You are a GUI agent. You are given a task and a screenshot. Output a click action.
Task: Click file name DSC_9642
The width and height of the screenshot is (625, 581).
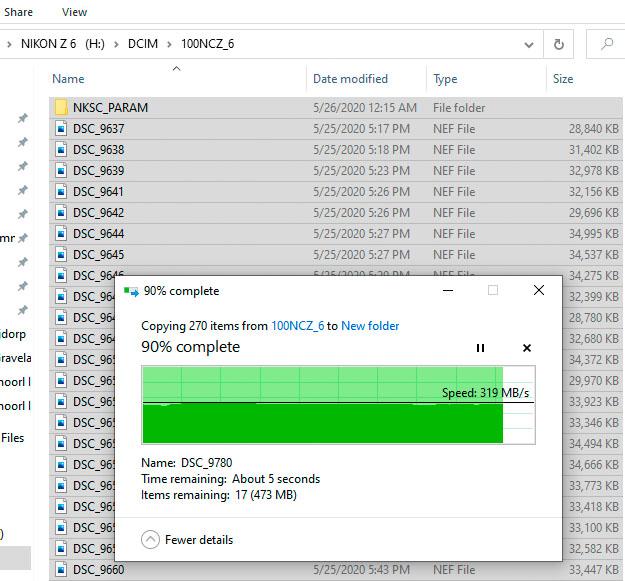click(98, 212)
